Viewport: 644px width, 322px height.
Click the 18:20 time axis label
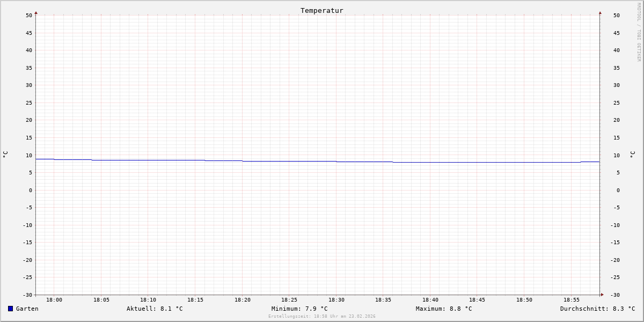coord(243,299)
